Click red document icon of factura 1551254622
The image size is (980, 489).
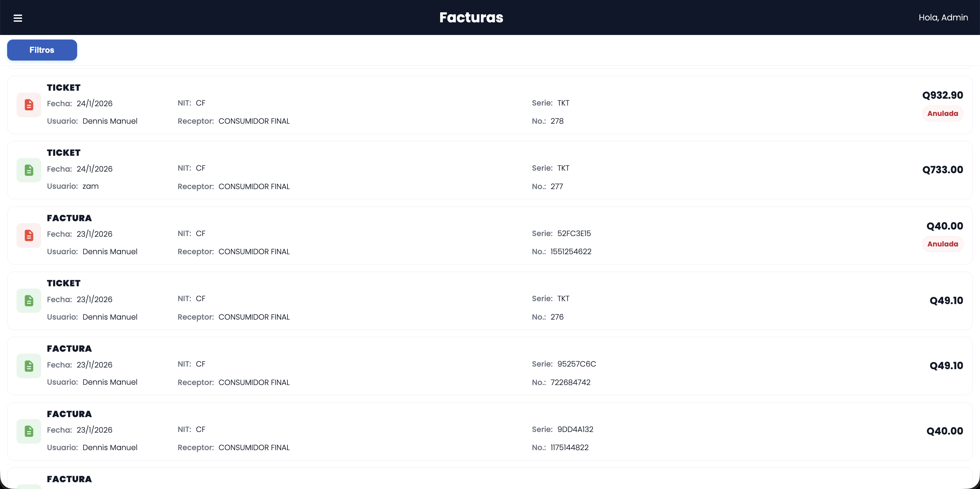click(29, 235)
